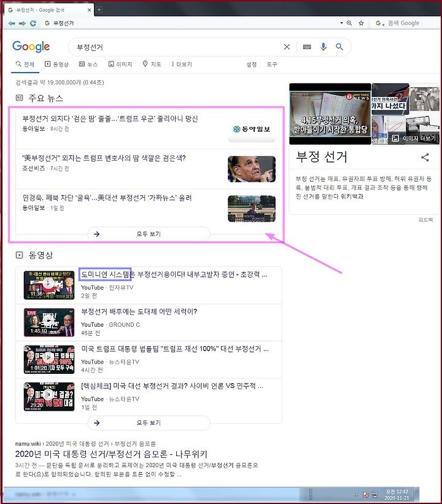Play the 1:48:10 GROUND C video thumbnail
442x504 pixels.
coord(49,322)
